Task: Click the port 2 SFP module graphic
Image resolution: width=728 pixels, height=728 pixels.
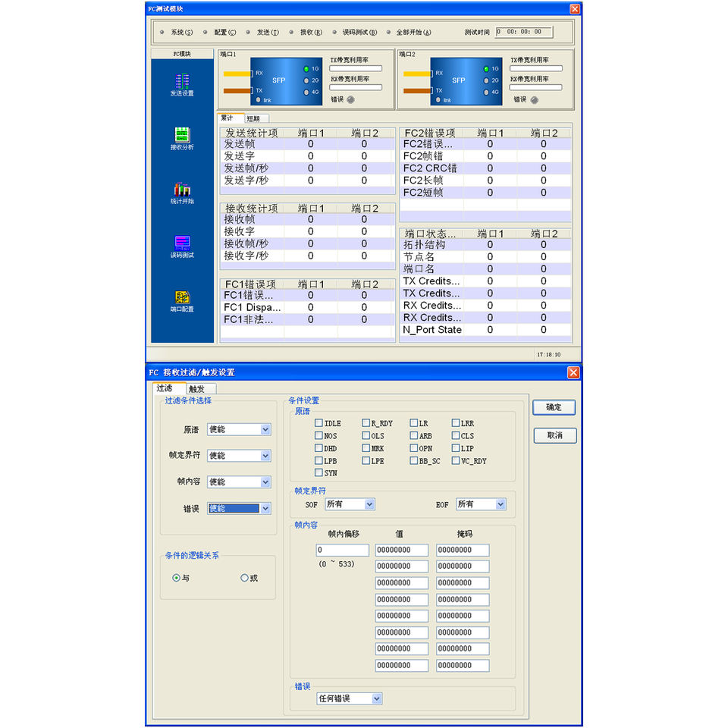Action: [466, 81]
